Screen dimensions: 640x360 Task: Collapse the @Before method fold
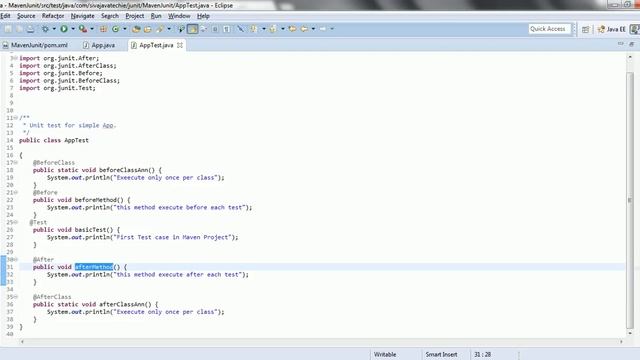coord(16,192)
